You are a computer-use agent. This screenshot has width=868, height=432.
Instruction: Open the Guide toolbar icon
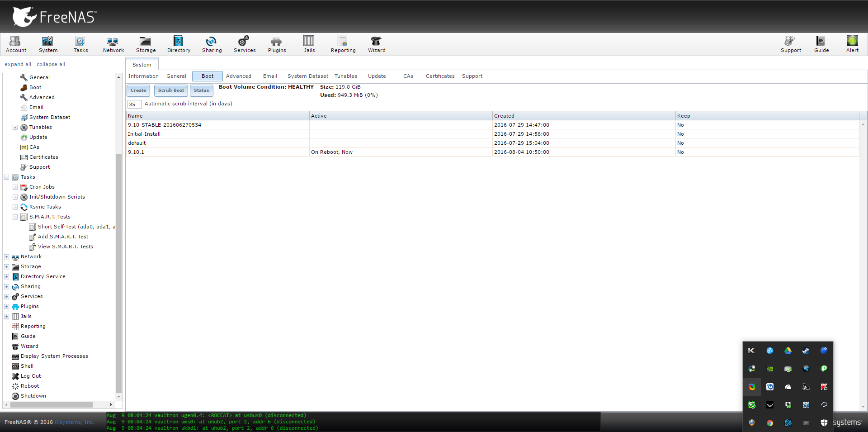(x=821, y=44)
